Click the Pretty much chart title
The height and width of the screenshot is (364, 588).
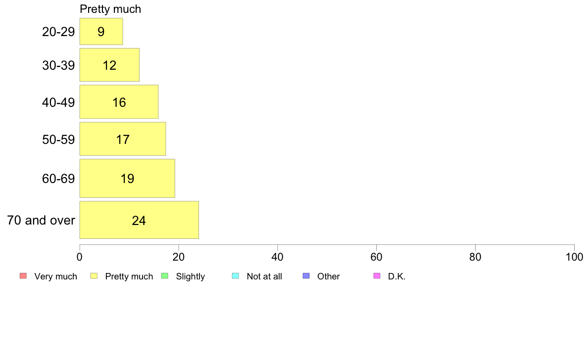click(x=110, y=9)
